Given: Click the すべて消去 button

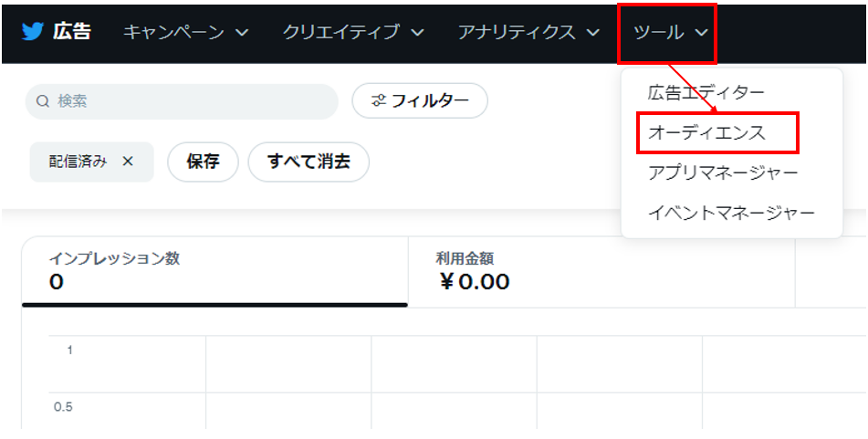Looking at the screenshot, I should click(309, 162).
